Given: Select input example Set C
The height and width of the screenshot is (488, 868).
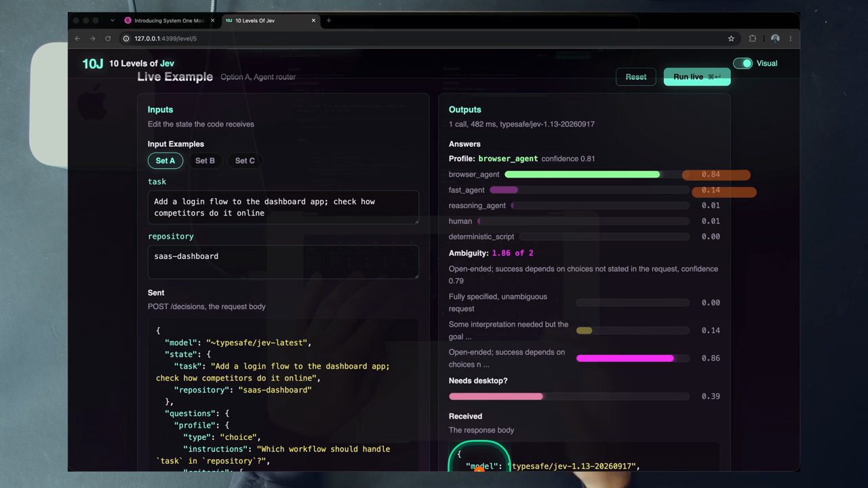Looking at the screenshot, I should (245, 161).
